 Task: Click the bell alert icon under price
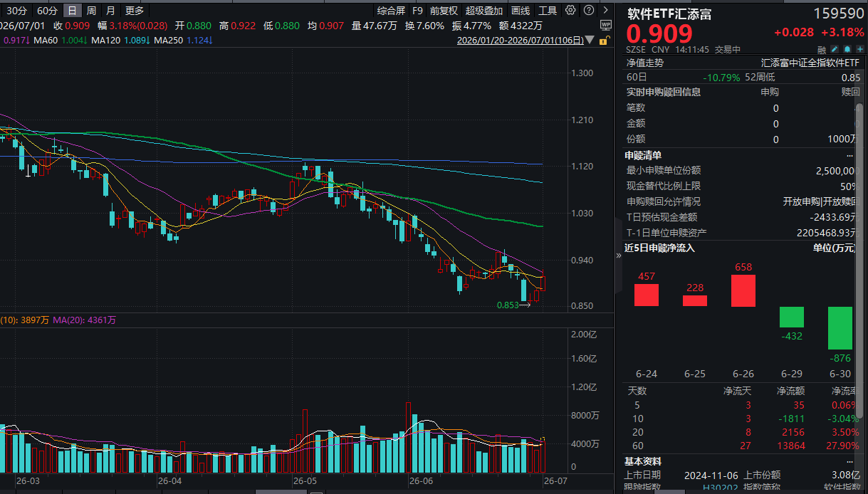[848, 49]
